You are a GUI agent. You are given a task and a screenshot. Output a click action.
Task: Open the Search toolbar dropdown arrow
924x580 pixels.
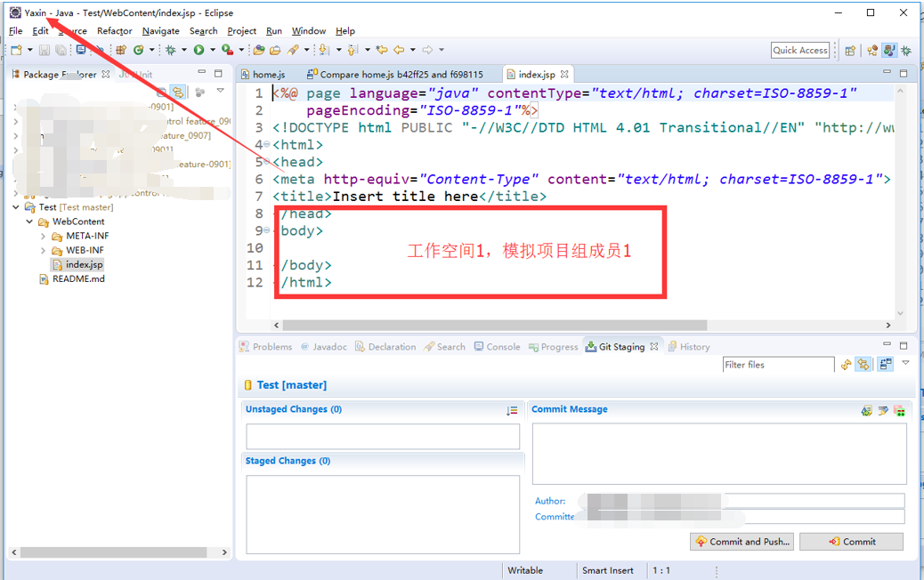pos(307,50)
